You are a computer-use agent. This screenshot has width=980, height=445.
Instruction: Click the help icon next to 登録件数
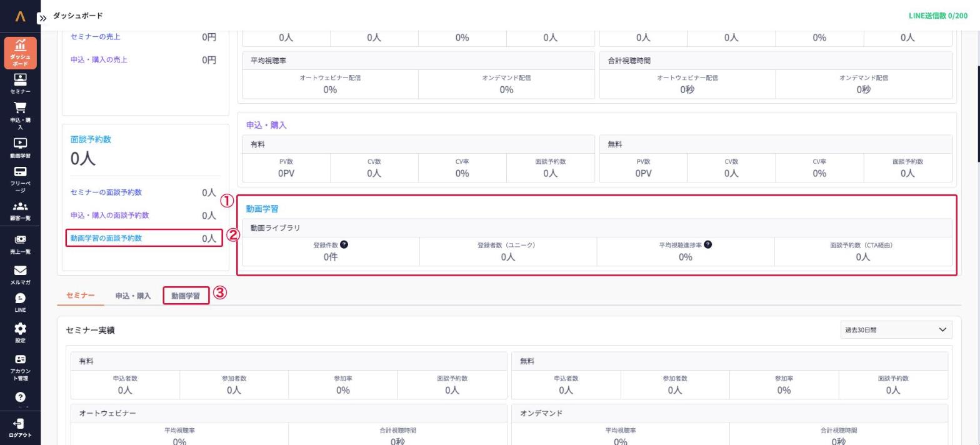click(x=344, y=244)
